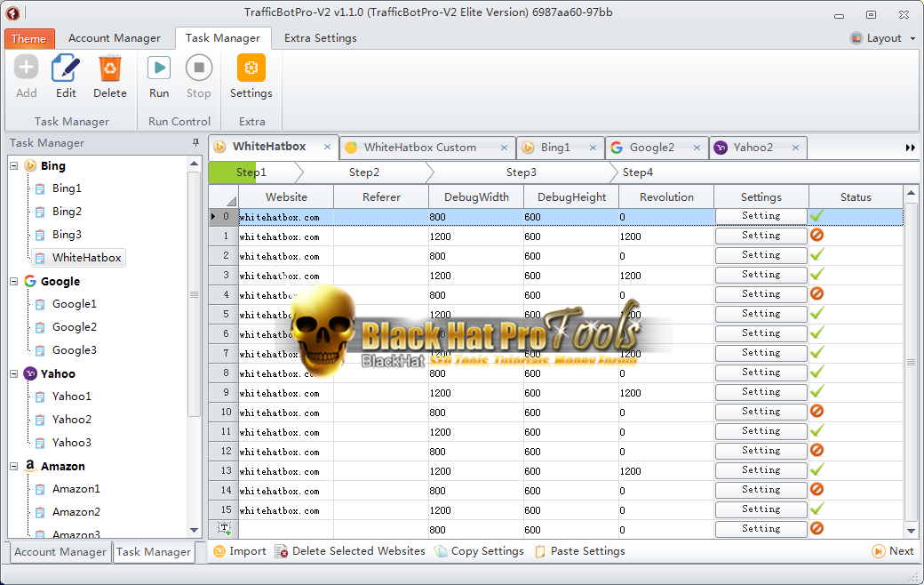Collapse the Amazon tree group
This screenshot has width=924, height=585.
[x=14, y=466]
